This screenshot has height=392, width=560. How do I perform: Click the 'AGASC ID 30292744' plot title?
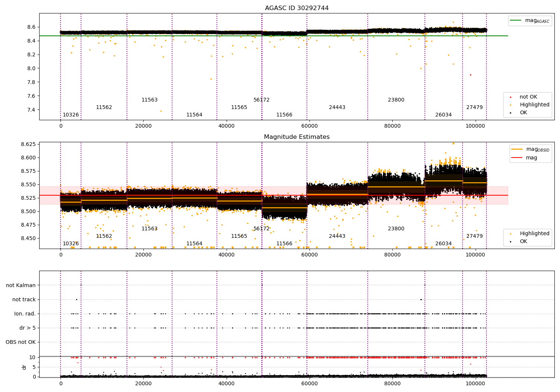pyautogui.click(x=297, y=8)
